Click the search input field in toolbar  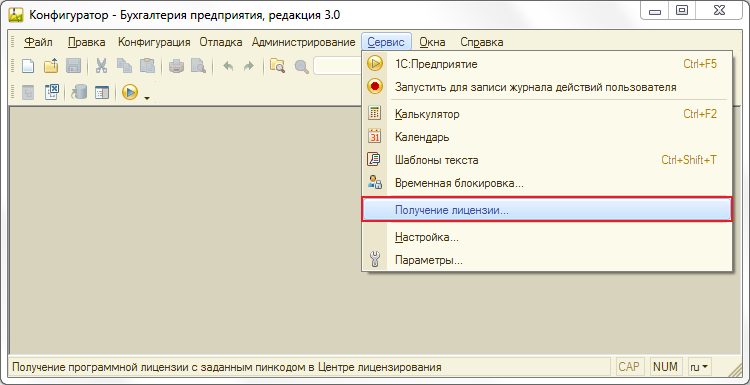(337, 66)
